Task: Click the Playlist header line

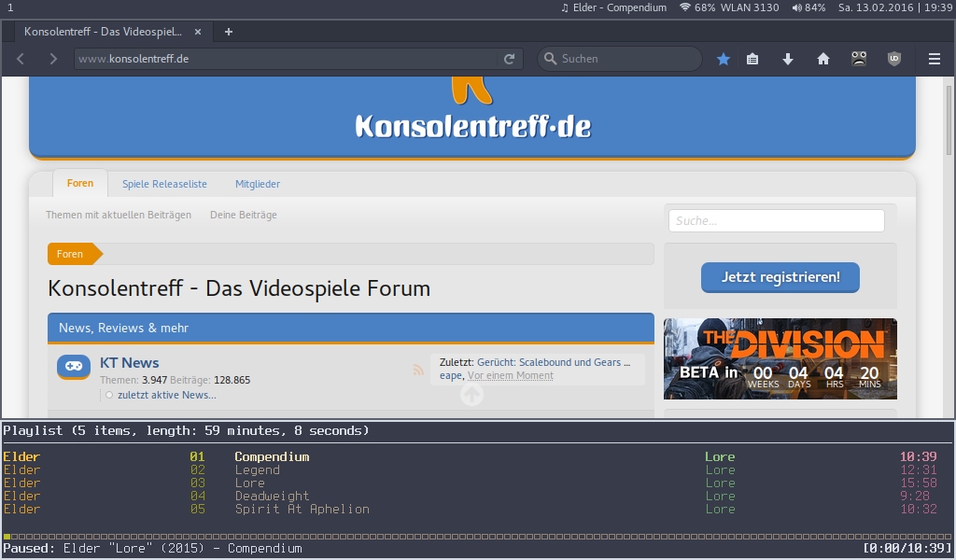Action: [x=186, y=430]
